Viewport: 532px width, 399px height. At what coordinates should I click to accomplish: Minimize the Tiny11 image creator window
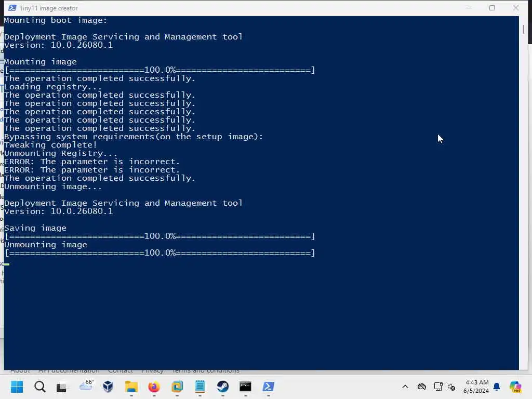click(469, 8)
